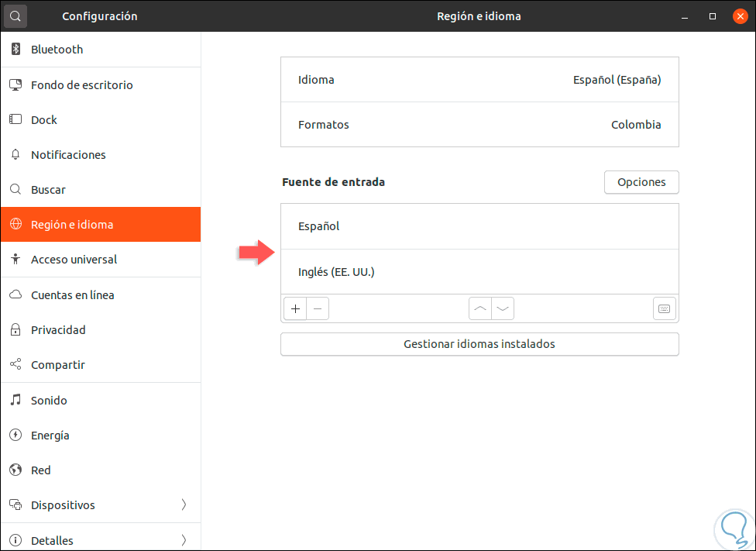
Task: Open the Fondo de escritorio settings
Action: click(x=81, y=85)
